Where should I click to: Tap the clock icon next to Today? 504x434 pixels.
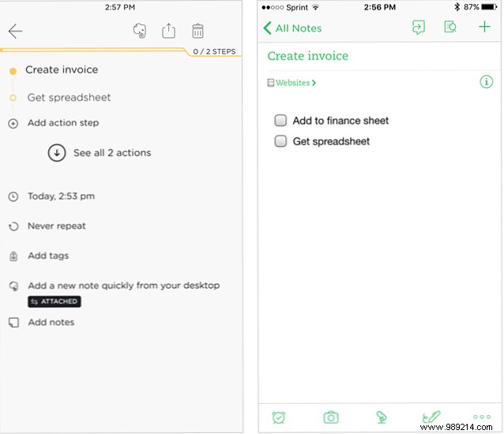(13, 196)
